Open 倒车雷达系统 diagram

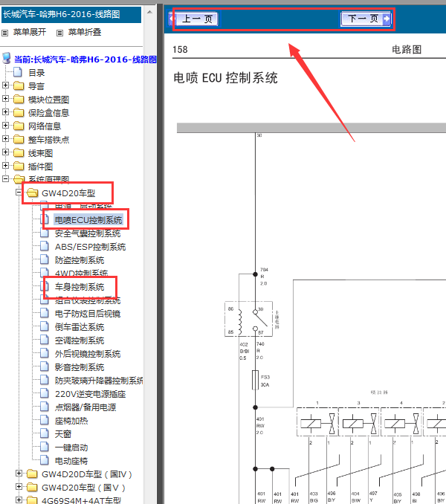(x=80, y=327)
